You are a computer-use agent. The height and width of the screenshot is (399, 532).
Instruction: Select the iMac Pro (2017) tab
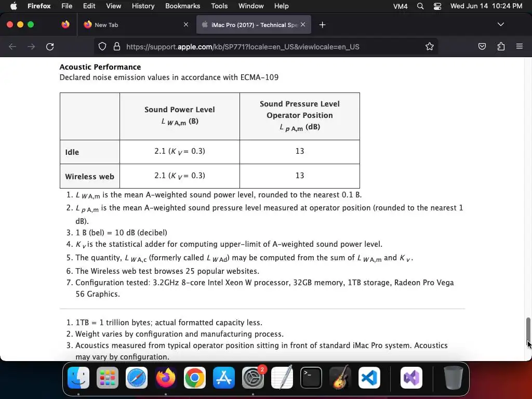(x=254, y=25)
